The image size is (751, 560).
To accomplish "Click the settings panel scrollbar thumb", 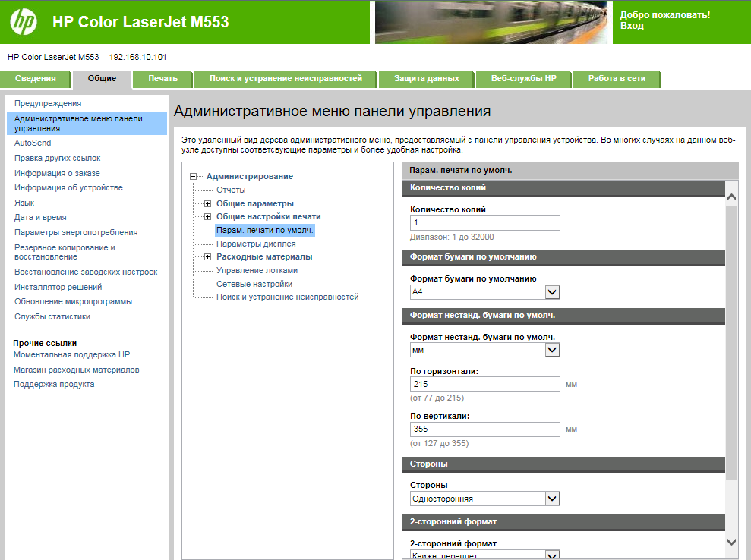I will click(731, 342).
